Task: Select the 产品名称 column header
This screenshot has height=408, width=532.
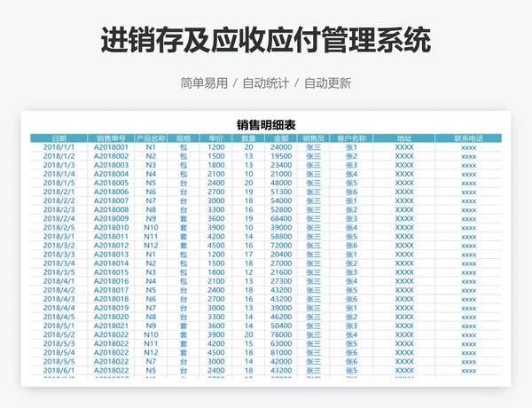Action: pyautogui.click(x=151, y=138)
